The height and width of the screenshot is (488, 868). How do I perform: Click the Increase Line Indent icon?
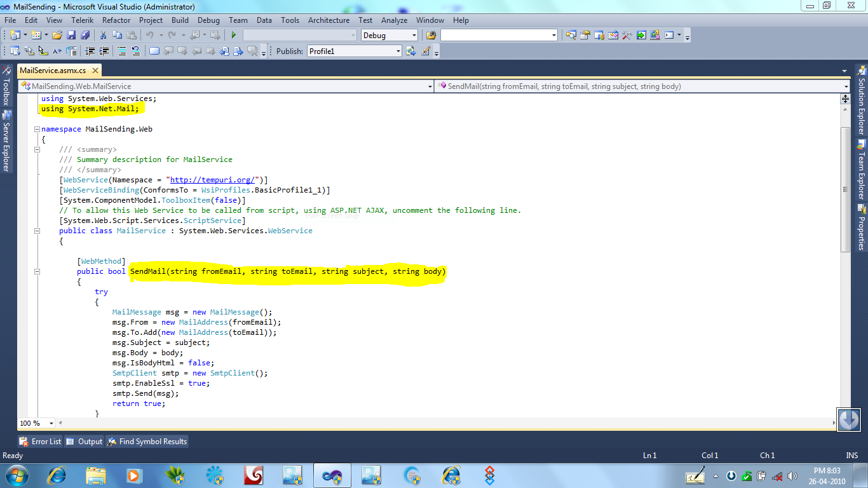tap(104, 51)
